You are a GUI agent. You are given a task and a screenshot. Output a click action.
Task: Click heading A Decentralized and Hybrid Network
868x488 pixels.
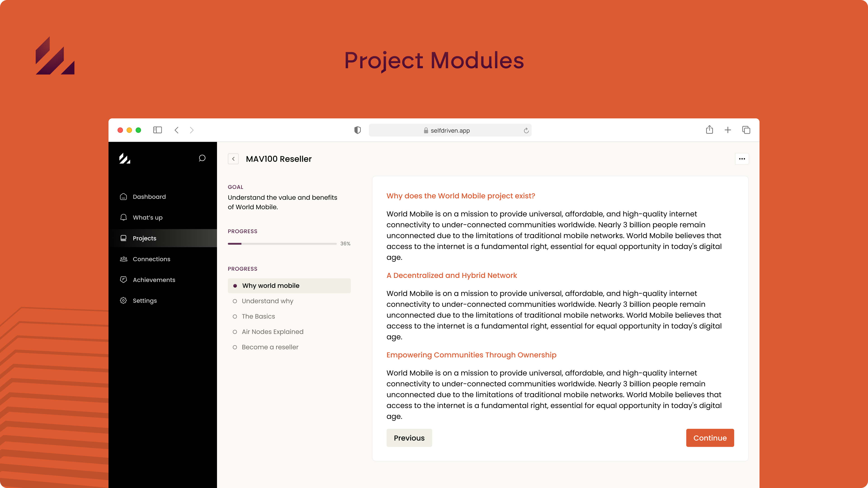click(x=452, y=275)
